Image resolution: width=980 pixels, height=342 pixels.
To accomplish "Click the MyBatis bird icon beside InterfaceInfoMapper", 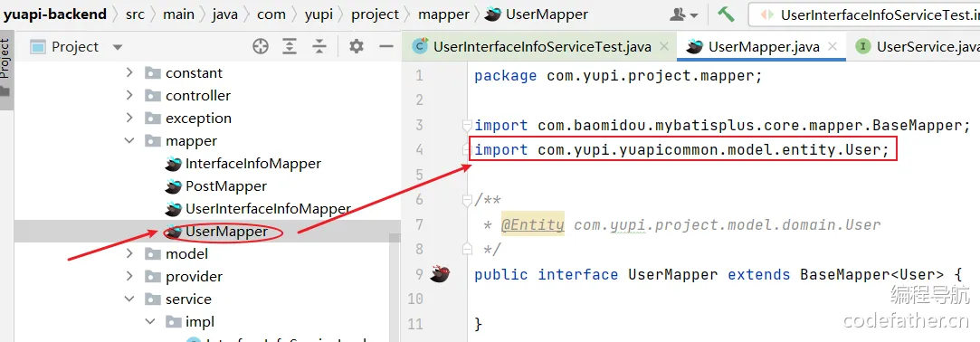I will (173, 164).
